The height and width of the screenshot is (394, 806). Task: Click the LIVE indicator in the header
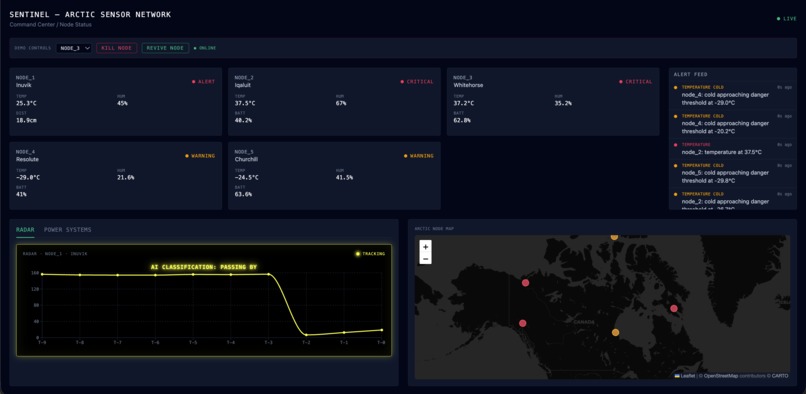[x=787, y=19]
